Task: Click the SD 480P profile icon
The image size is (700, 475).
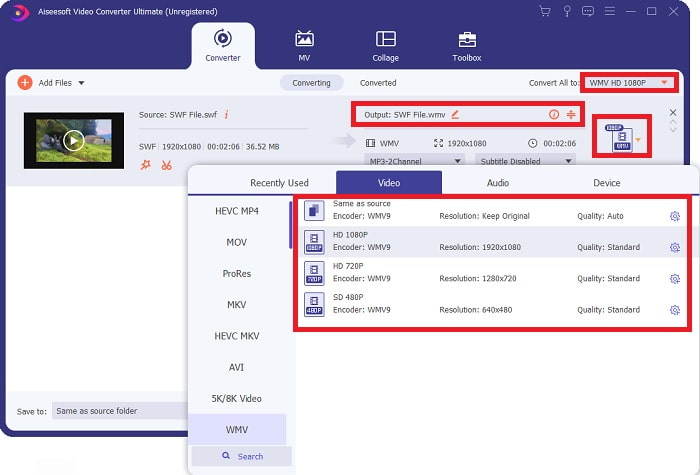Action: point(314,304)
